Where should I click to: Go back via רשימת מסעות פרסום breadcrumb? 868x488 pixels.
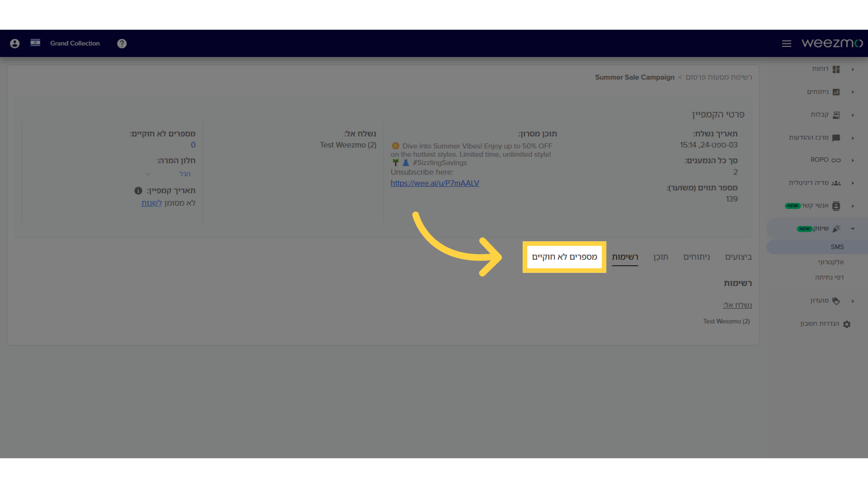pos(719,77)
